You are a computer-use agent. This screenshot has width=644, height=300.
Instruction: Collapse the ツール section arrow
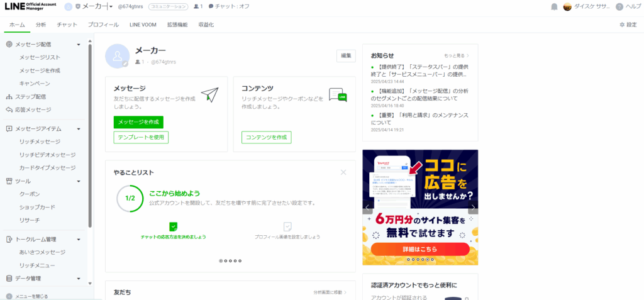tap(79, 181)
